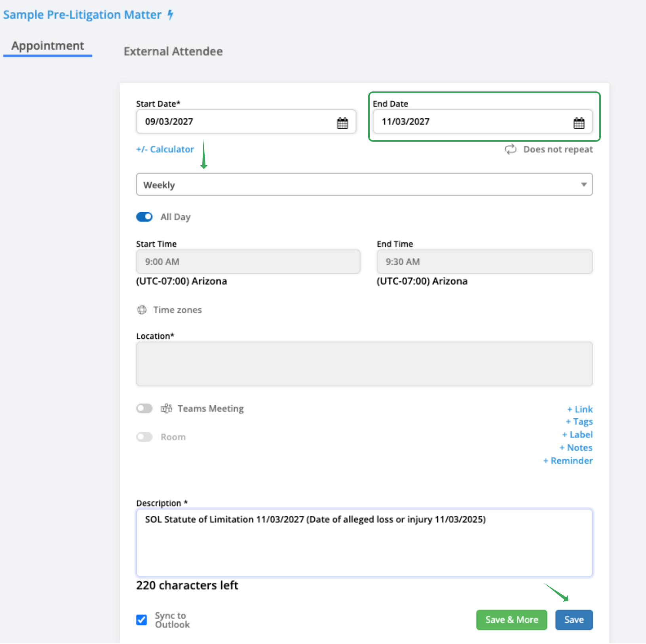Switch to the External Attendee tab

tap(173, 51)
